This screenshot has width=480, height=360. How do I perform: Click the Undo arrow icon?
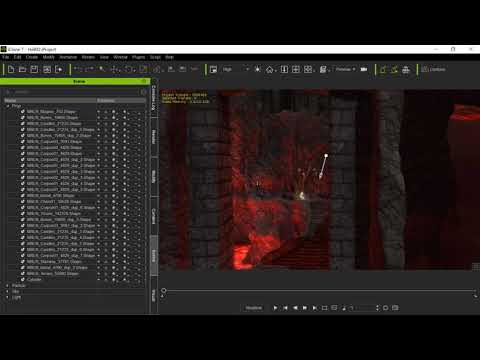tap(78, 69)
